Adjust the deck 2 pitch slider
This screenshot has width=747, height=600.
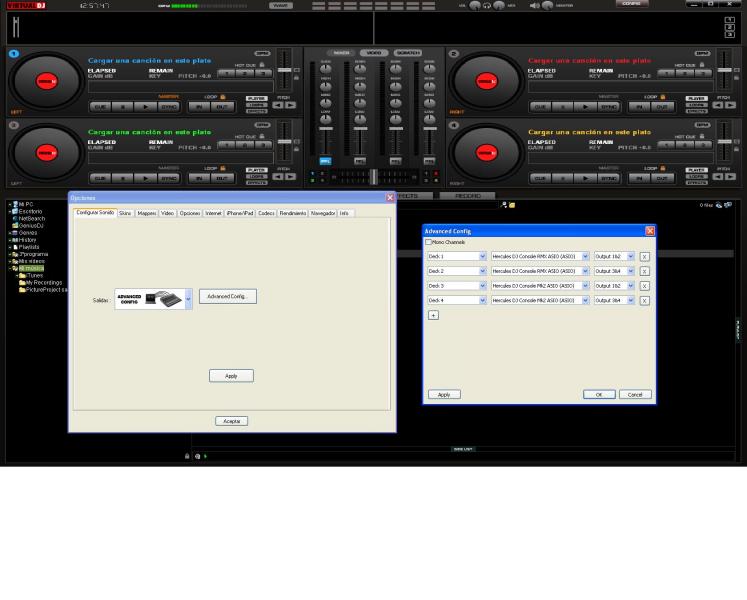(725, 70)
